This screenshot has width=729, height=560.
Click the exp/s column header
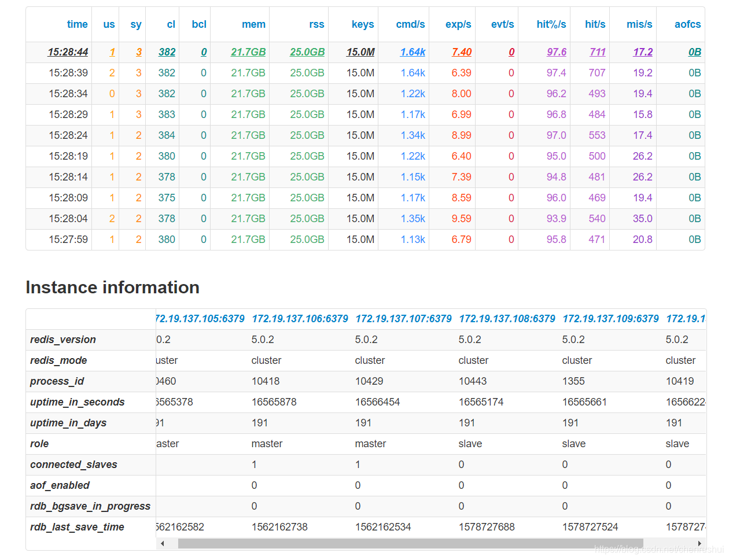pyautogui.click(x=458, y=24)
